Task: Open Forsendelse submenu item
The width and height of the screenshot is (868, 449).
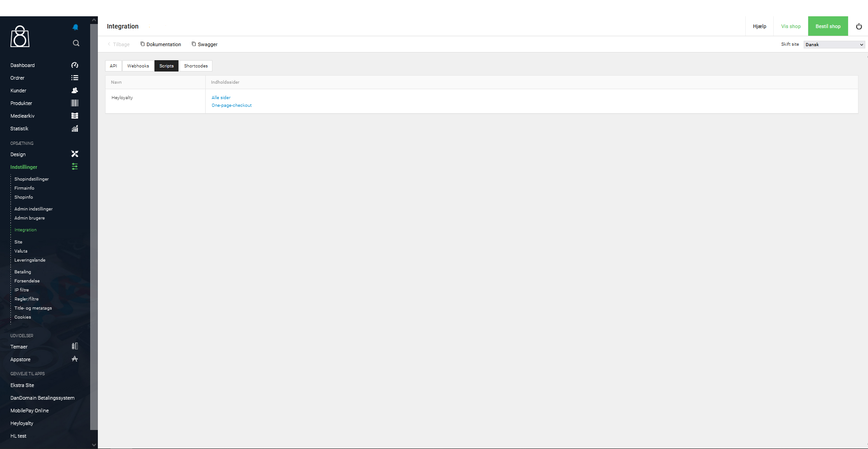Action: (x=27, y=281)
